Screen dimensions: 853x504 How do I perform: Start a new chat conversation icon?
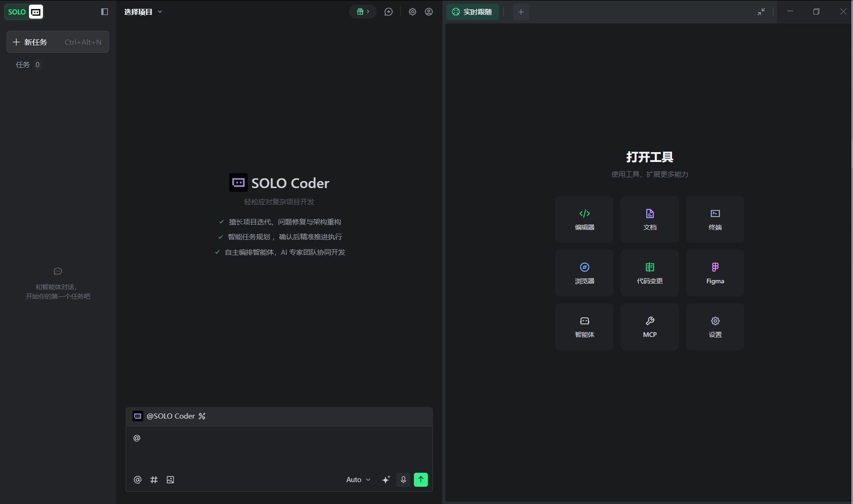388,12
